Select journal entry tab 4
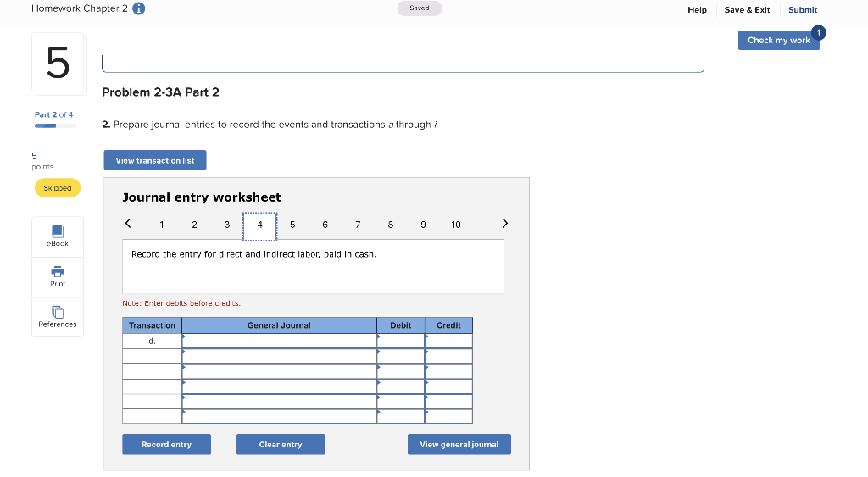Viewport: 868px width, 477px height. click(x=259, y=225)
